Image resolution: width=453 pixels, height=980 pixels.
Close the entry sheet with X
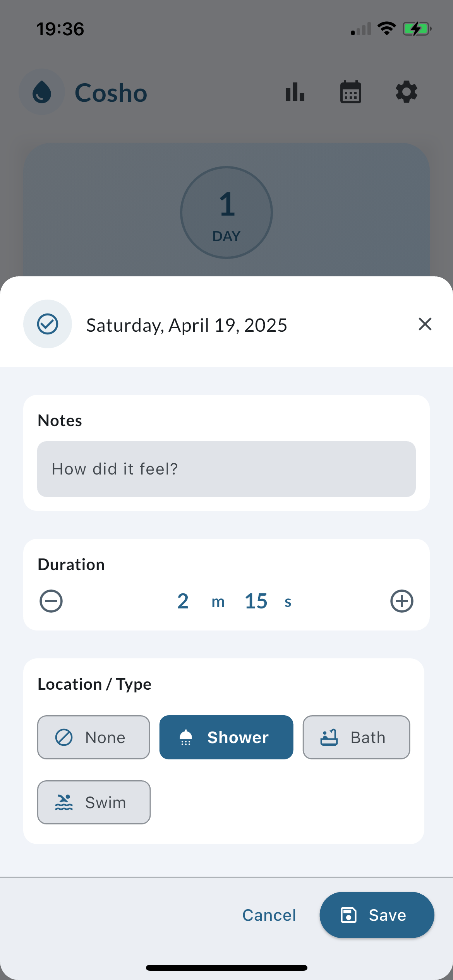(425, 324)
